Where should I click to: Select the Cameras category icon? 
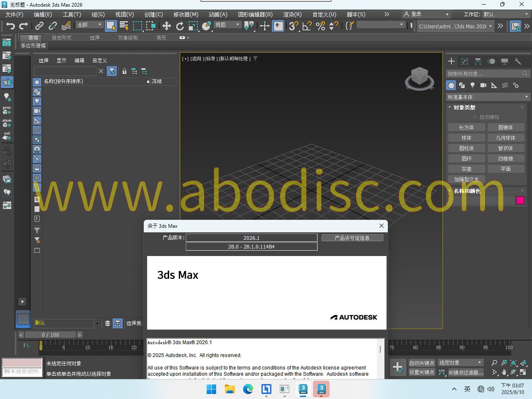coord(483,85)
